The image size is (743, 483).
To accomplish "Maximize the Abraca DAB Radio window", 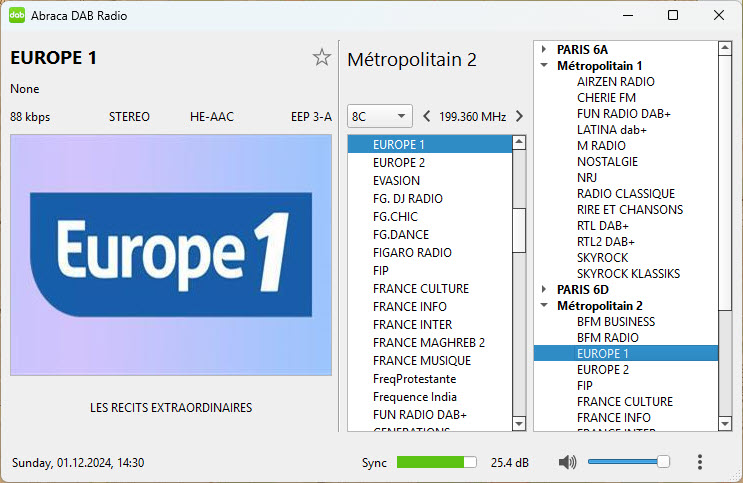I will (673, 15).
